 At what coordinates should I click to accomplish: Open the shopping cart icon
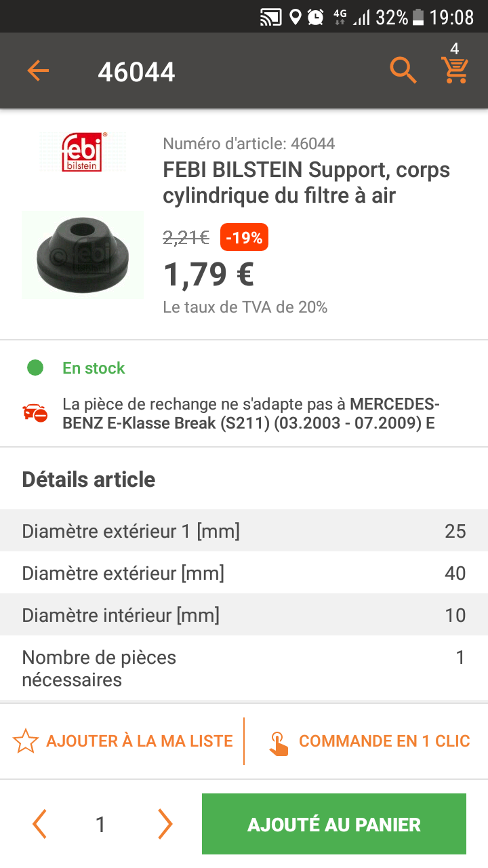(454, 69)
